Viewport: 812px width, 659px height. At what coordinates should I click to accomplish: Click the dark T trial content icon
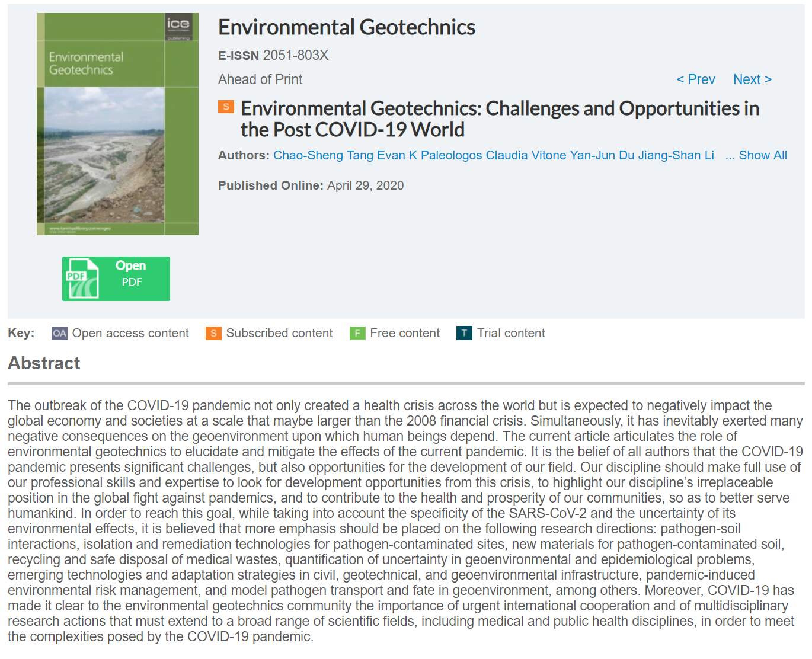click(464, 333)
